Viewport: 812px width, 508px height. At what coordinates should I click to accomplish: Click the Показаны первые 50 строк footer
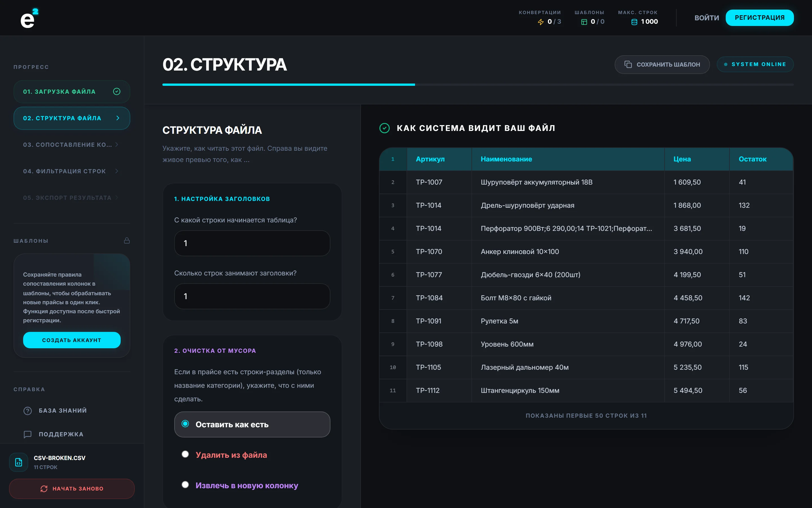586,416
